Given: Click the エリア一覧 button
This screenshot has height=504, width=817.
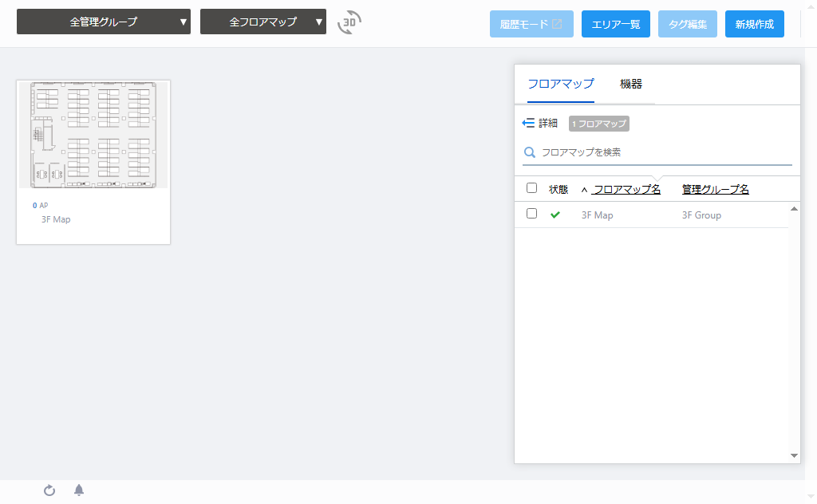Looking at the screenshot, I should point(616,24).
